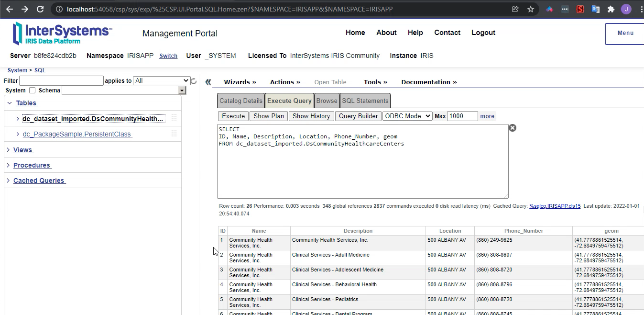Expand the Procedures section
The image size is (644, 315).
[x=8, y=165]
